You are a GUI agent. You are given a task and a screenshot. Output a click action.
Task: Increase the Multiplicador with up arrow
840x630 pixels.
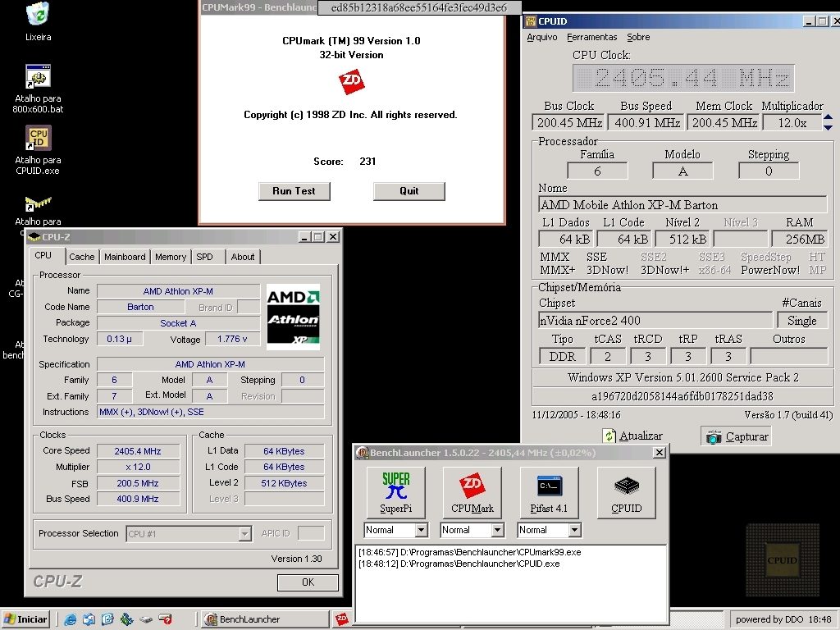tap(828, 118)
